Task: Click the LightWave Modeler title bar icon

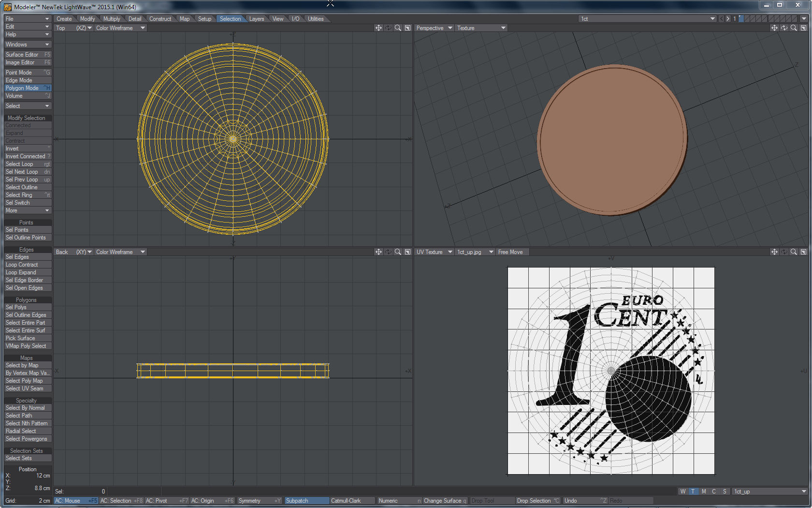Action: [x=8, y=7]
